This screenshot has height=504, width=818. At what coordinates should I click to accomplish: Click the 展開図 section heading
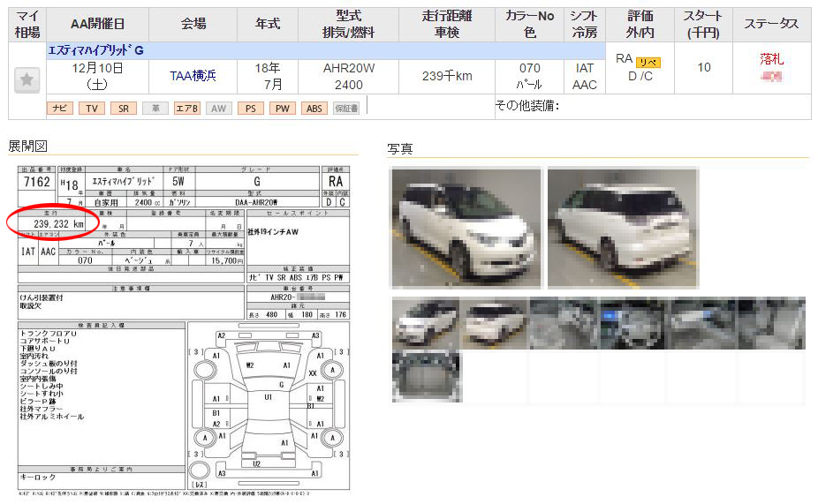(27, 146)
